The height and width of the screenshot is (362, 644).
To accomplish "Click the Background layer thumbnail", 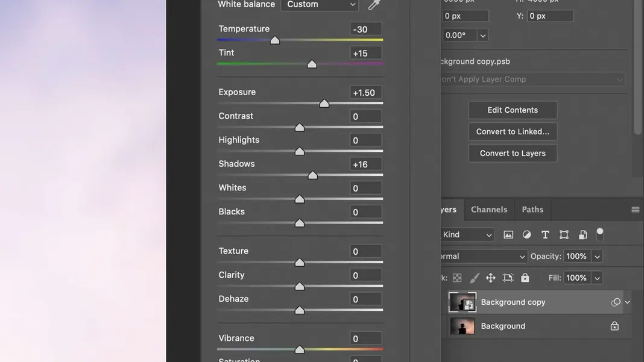I will (462, 326).
